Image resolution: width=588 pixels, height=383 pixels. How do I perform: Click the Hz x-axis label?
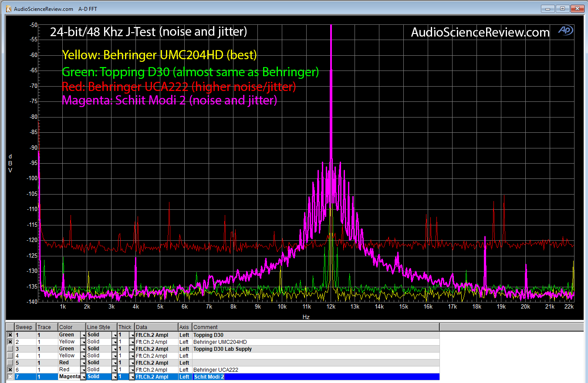point(306,317)
